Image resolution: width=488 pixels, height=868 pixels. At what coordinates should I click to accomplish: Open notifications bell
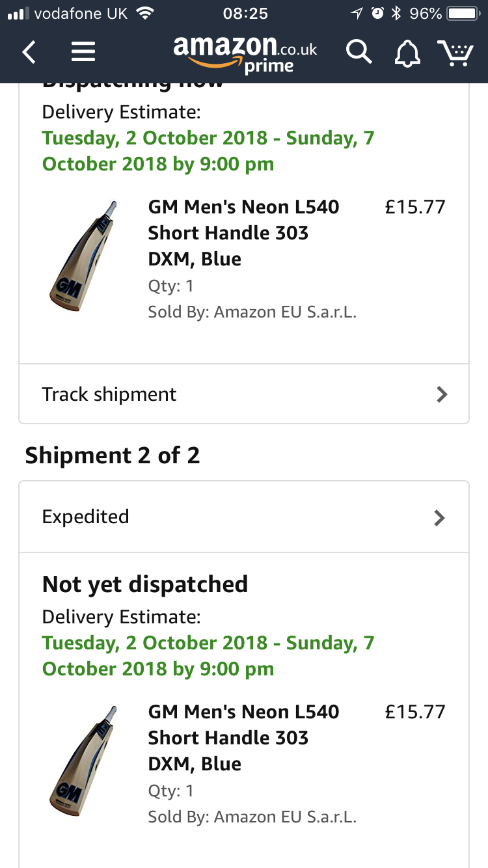point(408,53)
